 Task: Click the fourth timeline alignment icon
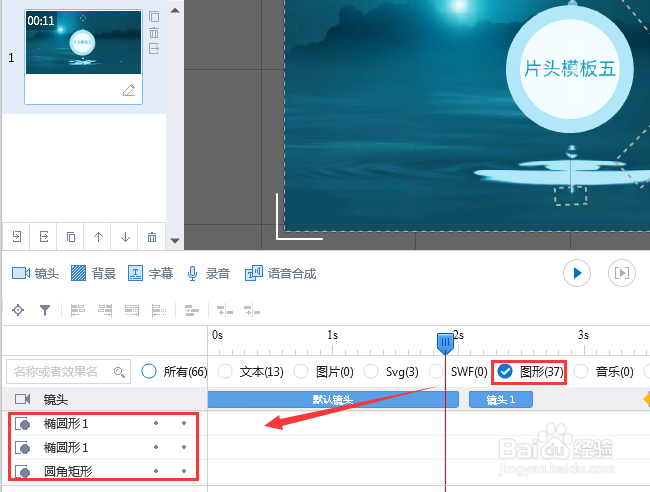(159, 310)
